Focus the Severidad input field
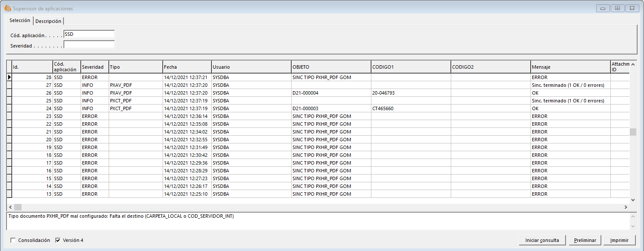This screenshot has height=251, width=644. pyautogui.click(x=89, y=44)
